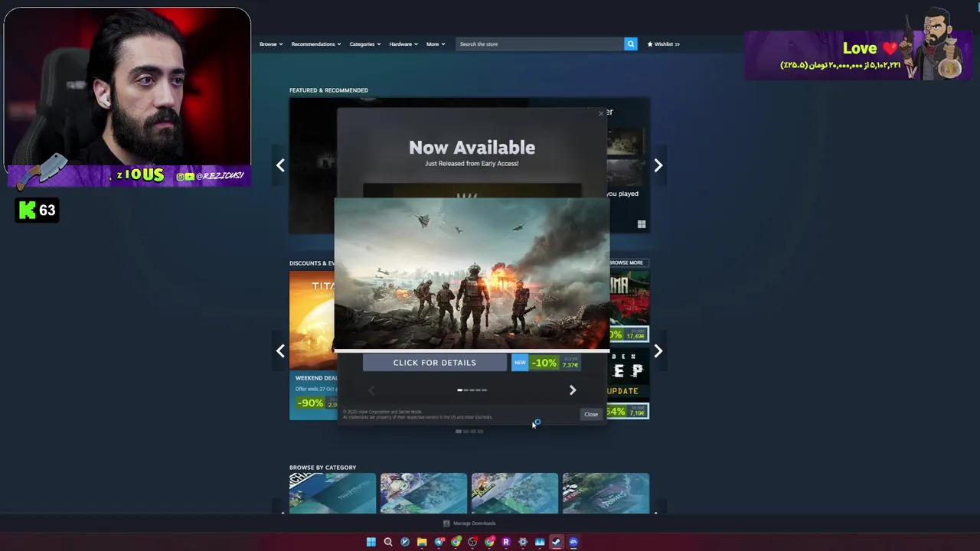Move Discounts carousel back with left arrow

[280, 351]
